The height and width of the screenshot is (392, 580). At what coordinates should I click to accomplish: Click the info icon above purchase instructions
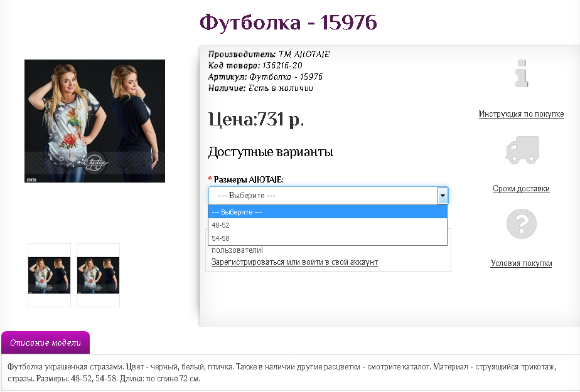coord(522,73)
